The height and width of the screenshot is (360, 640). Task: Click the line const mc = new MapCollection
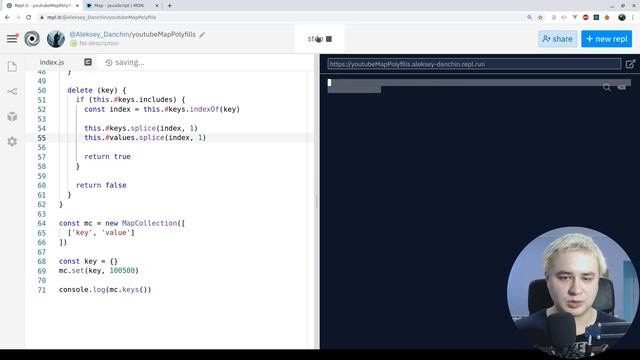pos(122,223)
